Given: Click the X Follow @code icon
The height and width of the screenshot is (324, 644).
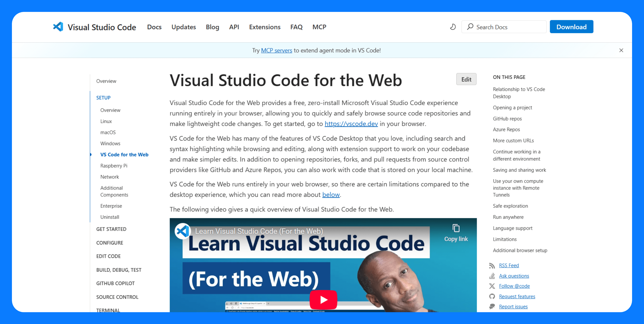Looking at the screenshot, I should click(x=492, y=286).
